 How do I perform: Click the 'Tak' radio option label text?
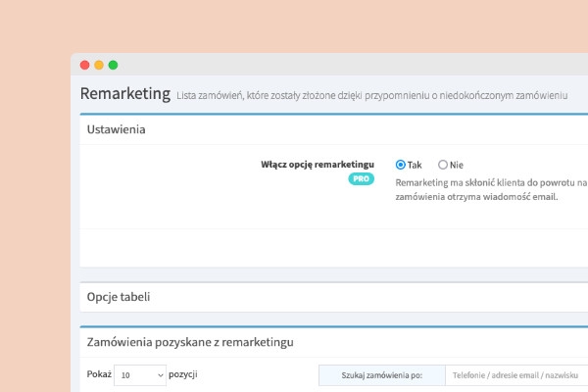click(415, 165)
